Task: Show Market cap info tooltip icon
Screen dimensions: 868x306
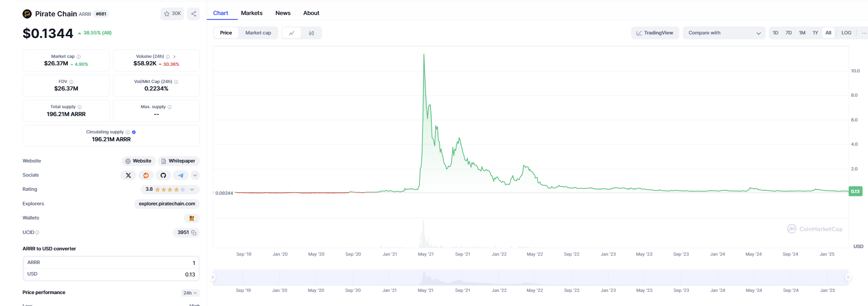Action: [x=79, y=57]
